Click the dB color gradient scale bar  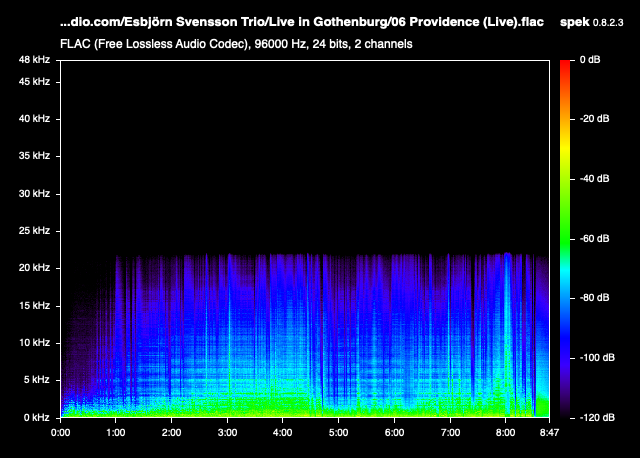pyautogui.click(x=565, y=239)
